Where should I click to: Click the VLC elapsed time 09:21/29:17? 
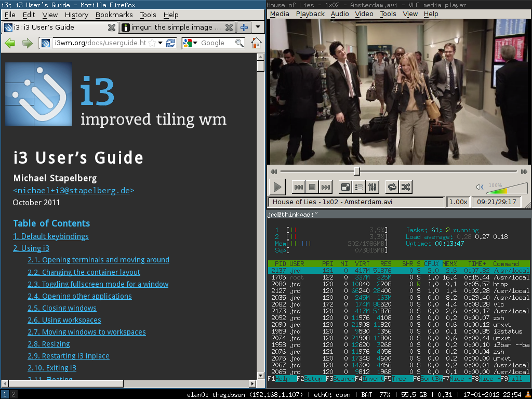[496, 202]
